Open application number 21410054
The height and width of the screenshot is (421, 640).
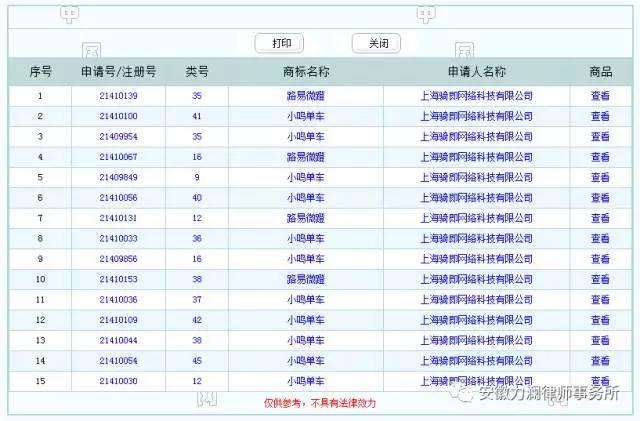tap(118, 361)
